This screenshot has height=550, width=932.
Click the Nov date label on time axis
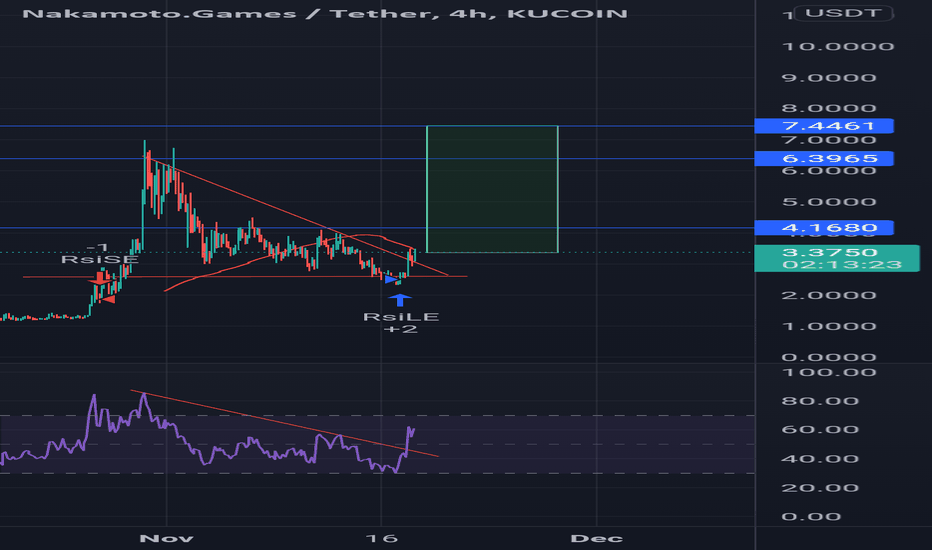point(166,539)
